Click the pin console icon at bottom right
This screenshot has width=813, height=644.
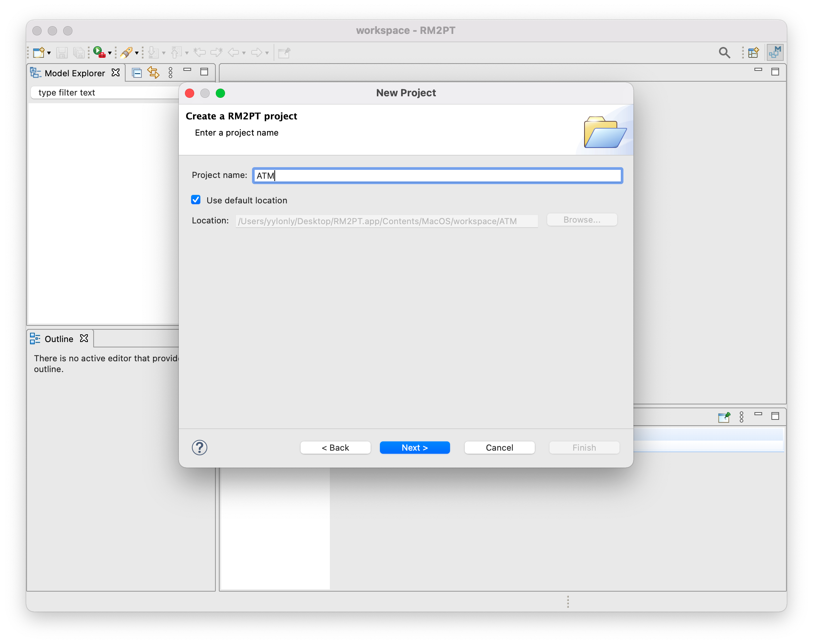724,417
